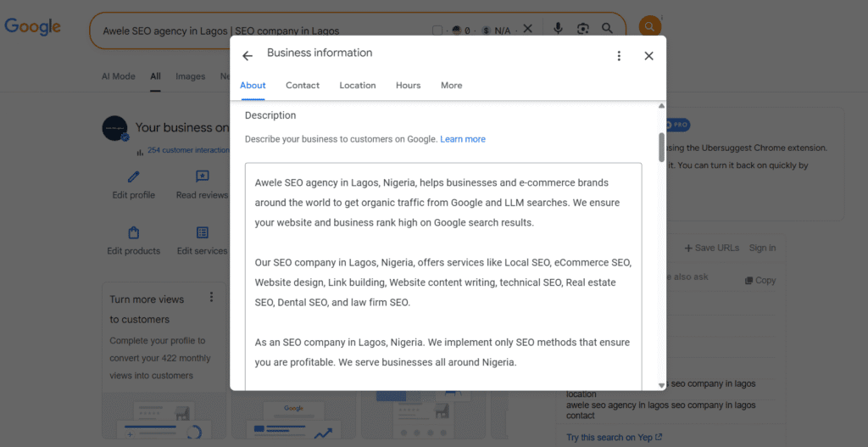Click the orange round search button
The image size is (868, 447).
649,26
